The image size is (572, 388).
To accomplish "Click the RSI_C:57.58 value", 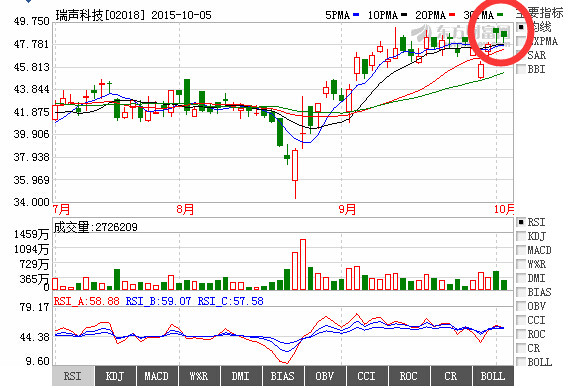I will pyautogui.click(x=231, y=301).
